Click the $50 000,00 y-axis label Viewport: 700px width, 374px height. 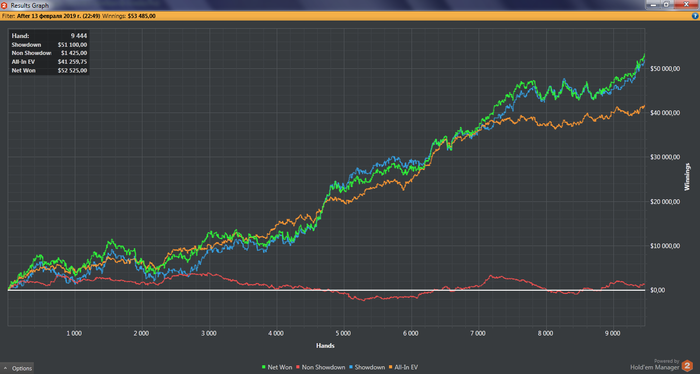665,69
